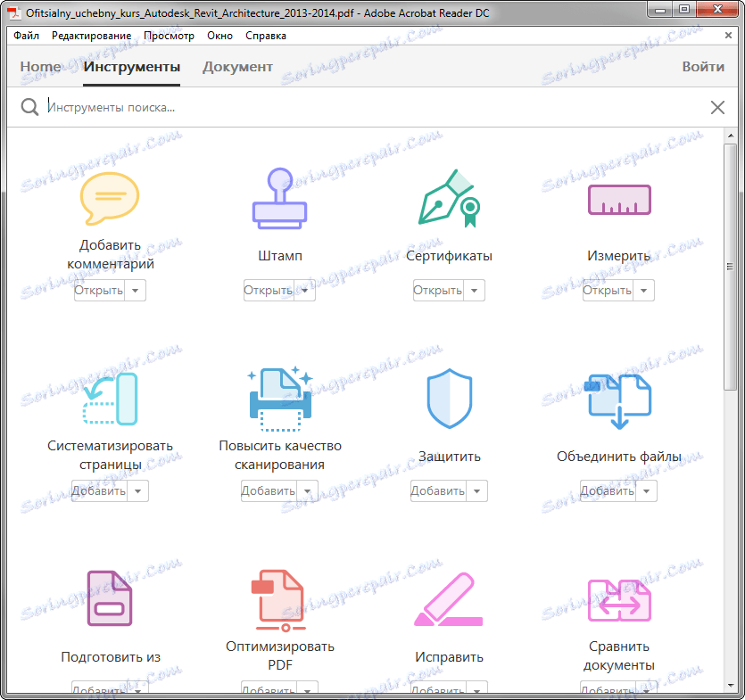Viewport: 745px width, 700px height.
Task: Close the document using the menu bar X
Action: point(728,35)
